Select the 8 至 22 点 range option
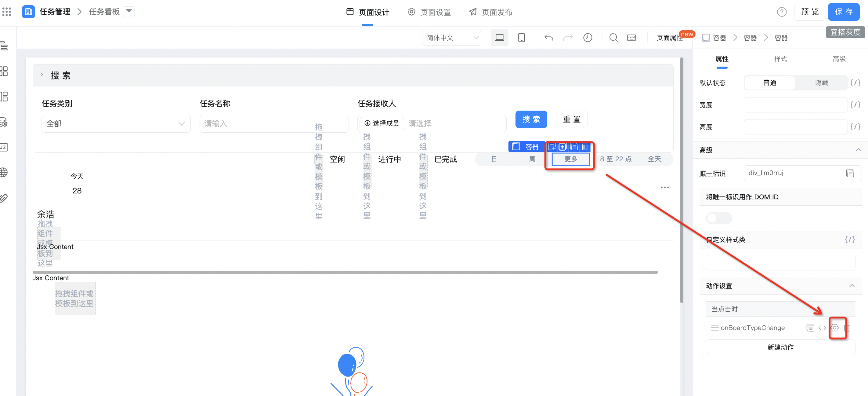This screenshot has height=396, width=868. 616,159
